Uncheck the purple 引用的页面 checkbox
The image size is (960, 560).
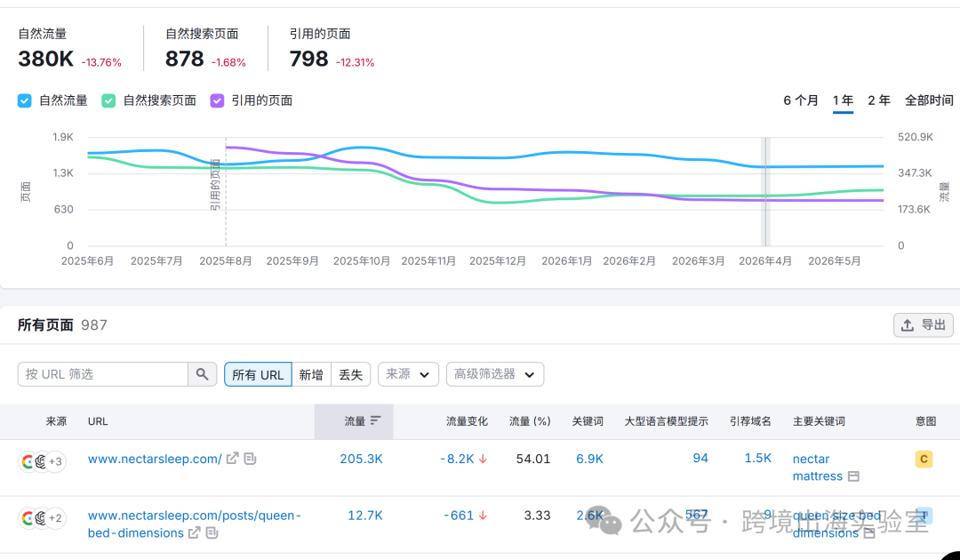click(x=217, y=101)
